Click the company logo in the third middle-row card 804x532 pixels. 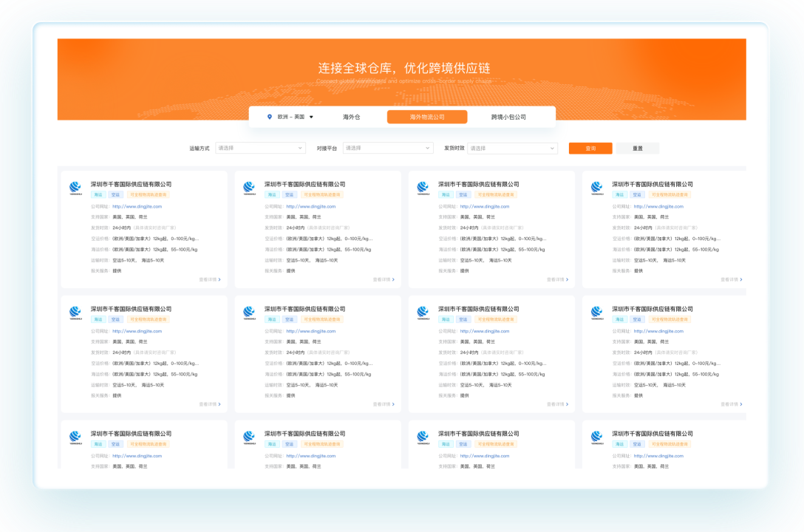point(423,313)
